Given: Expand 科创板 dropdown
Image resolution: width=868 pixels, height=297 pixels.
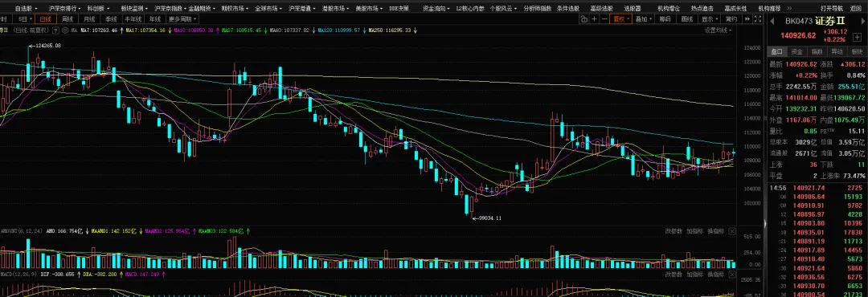Looking at the screenshot, I should (100, 9).
